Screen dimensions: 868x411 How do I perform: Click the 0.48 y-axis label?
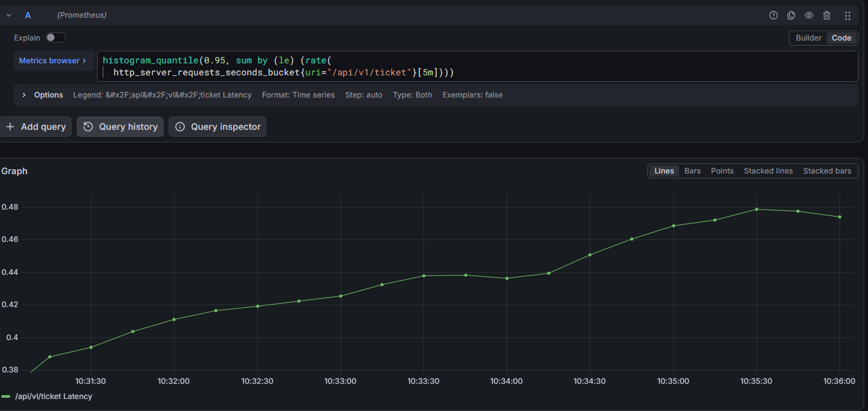[10, 207]
